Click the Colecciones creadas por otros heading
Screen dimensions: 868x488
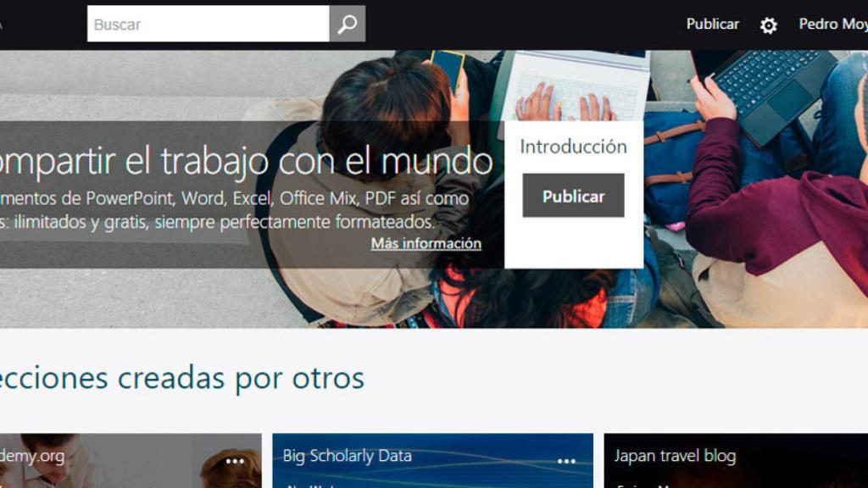pos(182,379)
